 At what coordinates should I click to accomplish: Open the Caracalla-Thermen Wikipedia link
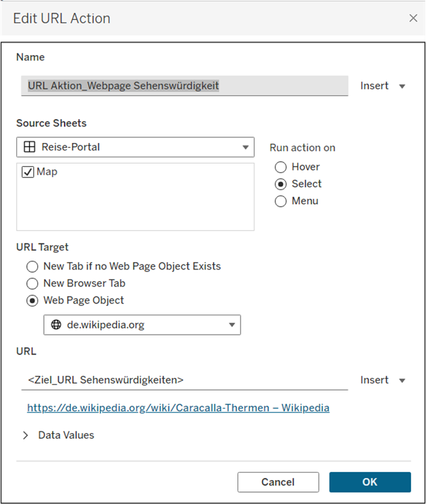click(178, 408)
